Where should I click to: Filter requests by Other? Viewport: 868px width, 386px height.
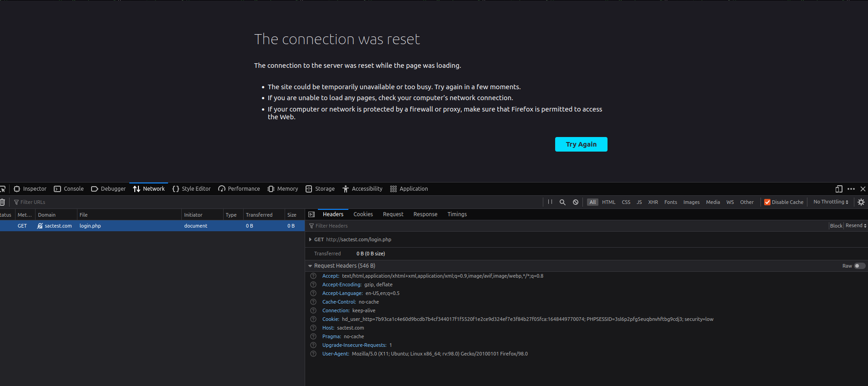[x=747, y=202]
